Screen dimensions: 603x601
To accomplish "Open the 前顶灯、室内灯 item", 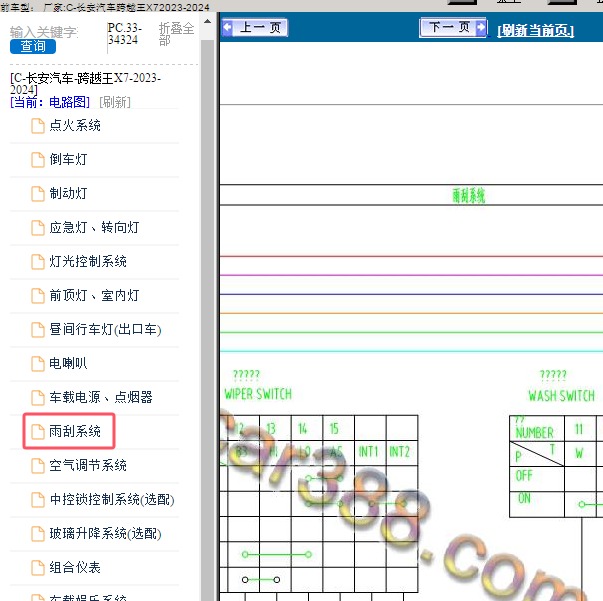I will coord(94,295).
